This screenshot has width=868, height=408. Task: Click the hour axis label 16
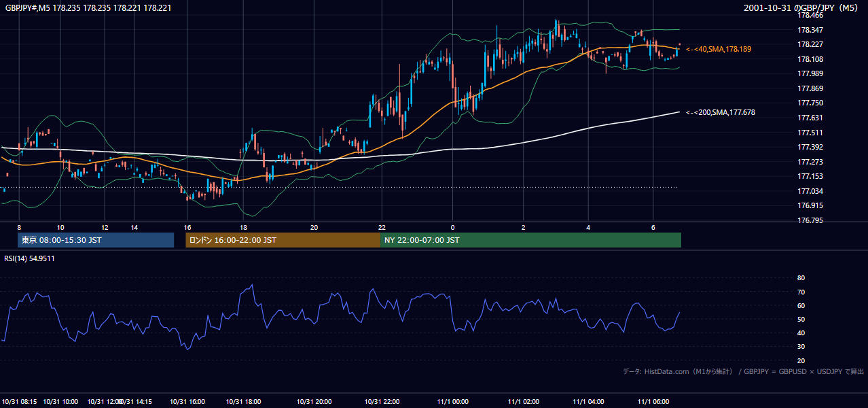187,227
